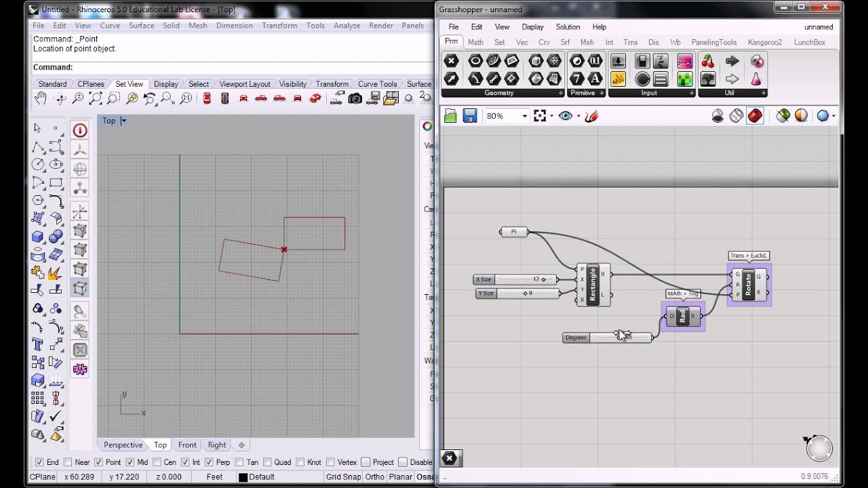
Task: Expand the Input panel with plus
Action: pos(690,94)
